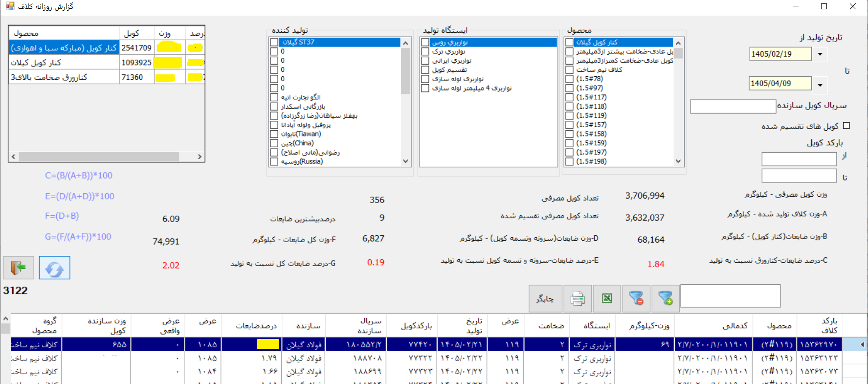Image resolution: width=868 pixels, height=384 pixels.
Task: Check the نواربری ترک station
Action: (x=425, y=51)
